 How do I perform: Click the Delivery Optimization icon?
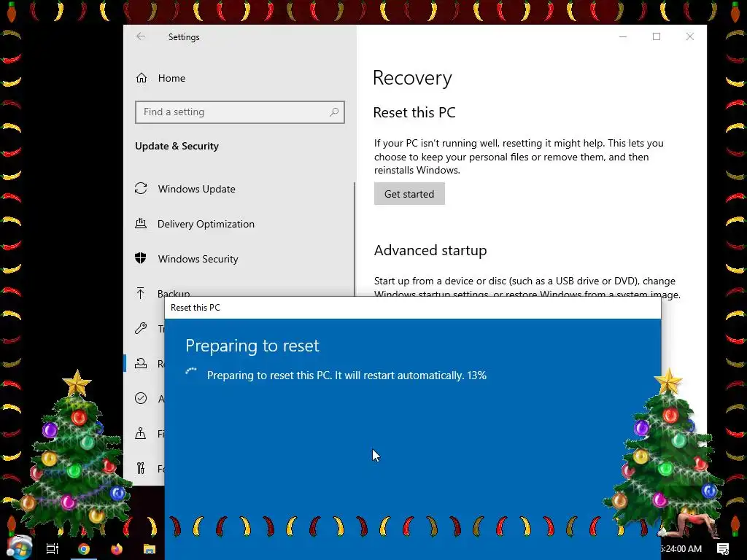tap(141, 223)
